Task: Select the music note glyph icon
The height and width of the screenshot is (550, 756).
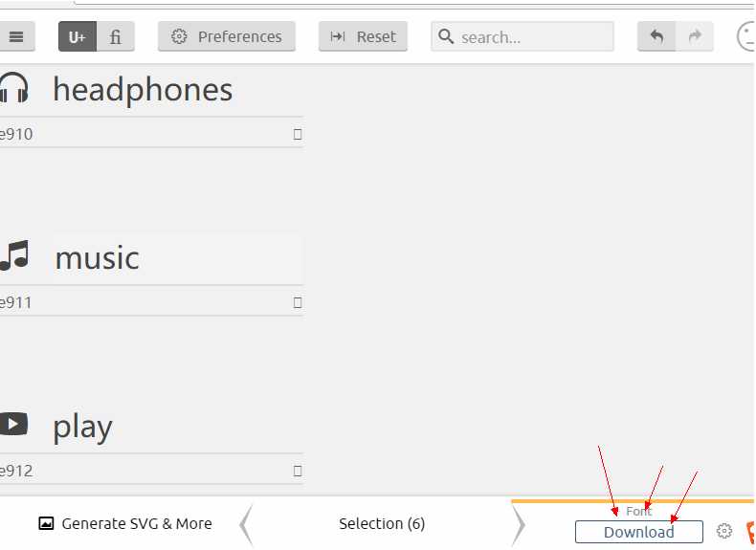Action: pyautogui.click(x=14, y=255)
